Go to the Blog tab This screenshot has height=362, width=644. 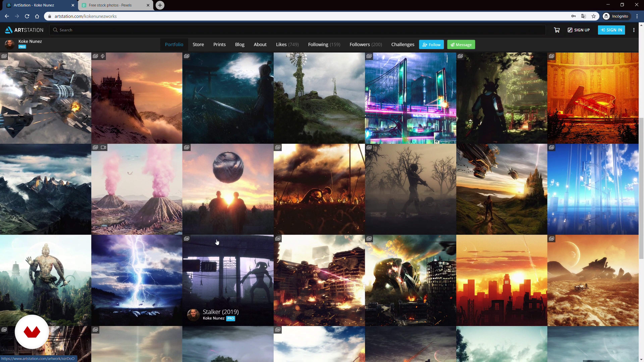click(239, 44)
